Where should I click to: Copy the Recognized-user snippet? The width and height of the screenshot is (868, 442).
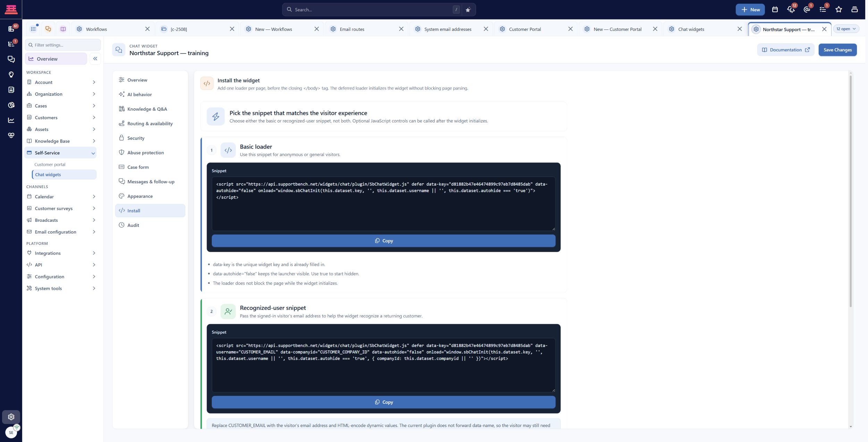pos(383,402)
